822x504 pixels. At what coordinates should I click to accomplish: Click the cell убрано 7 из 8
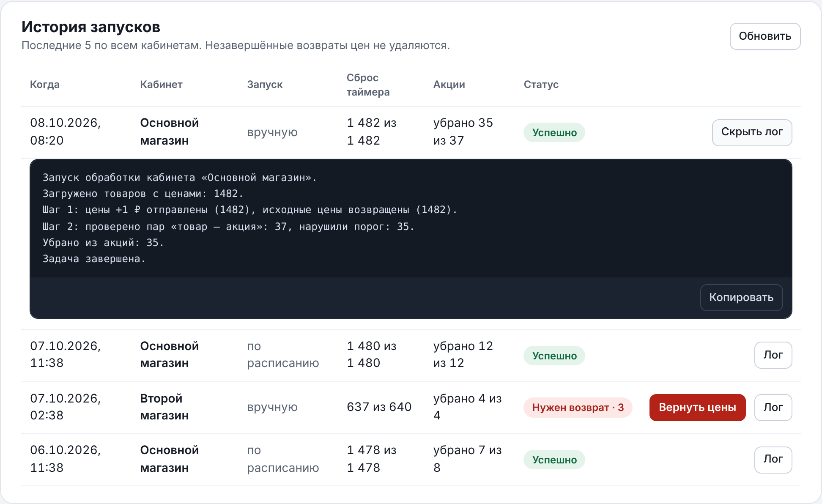tap(467, 459)
